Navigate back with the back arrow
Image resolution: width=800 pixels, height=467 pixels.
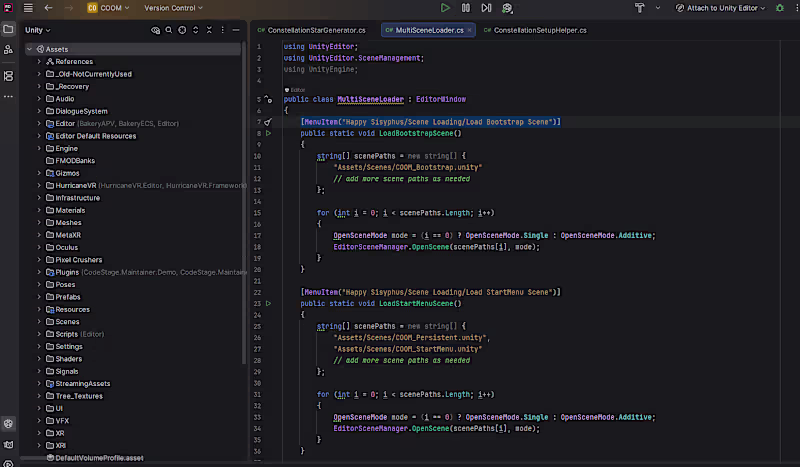pyautogui.click(x=49, y=8)
